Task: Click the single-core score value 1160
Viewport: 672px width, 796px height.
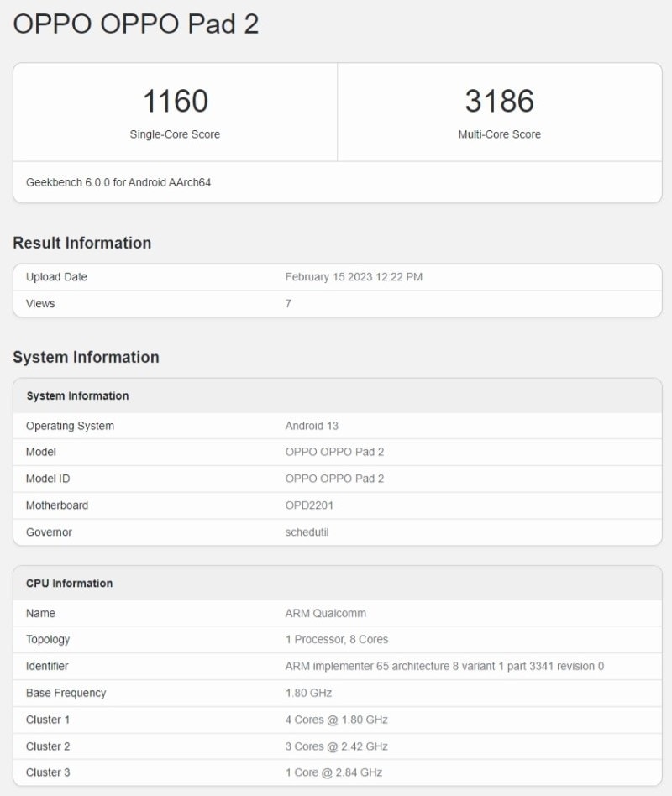Action: click(x=175, y=102)
